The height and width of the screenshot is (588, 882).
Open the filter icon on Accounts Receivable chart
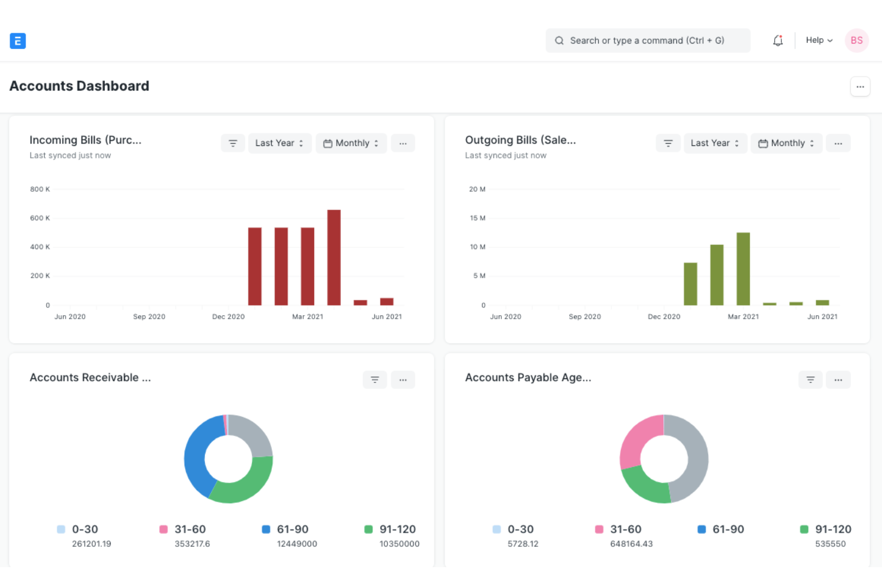click(375, 379)
